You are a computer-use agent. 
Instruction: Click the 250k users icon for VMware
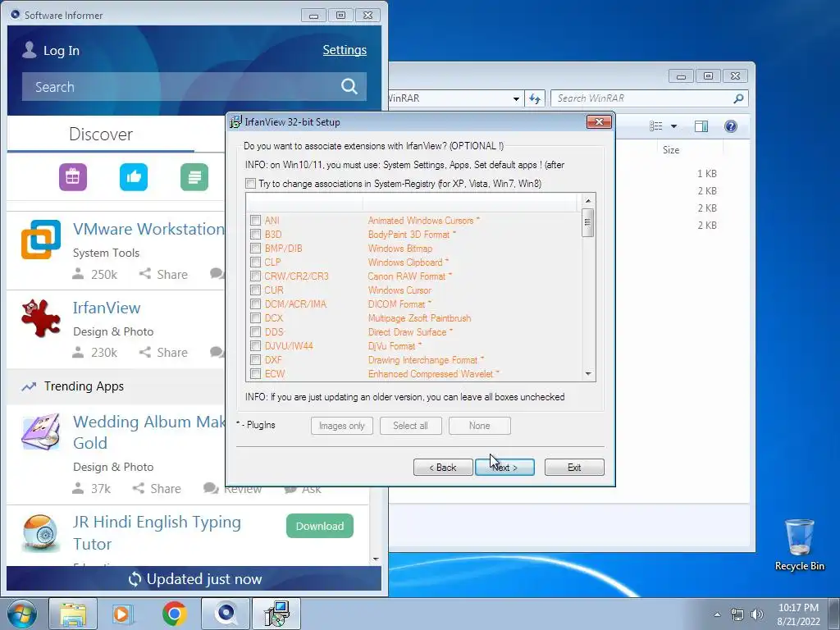[78, 274]
